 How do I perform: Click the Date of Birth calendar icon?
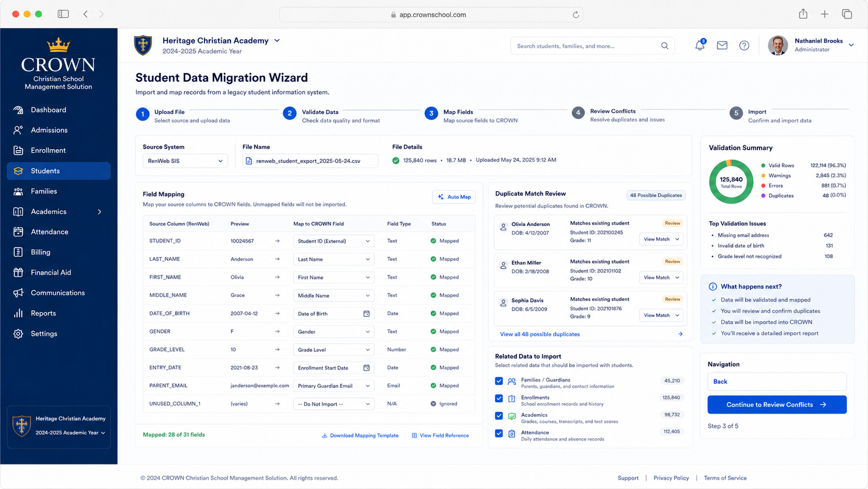tap(367, 313)
